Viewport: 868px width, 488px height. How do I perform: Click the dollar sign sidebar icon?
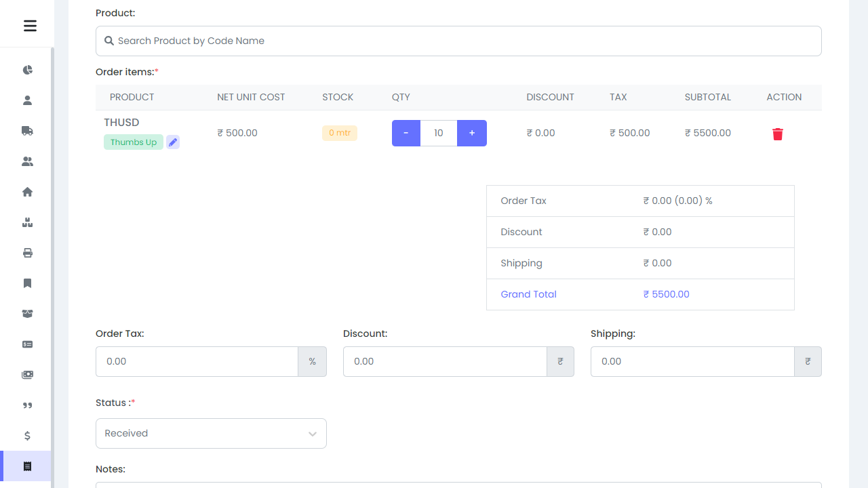click(27, 436)
